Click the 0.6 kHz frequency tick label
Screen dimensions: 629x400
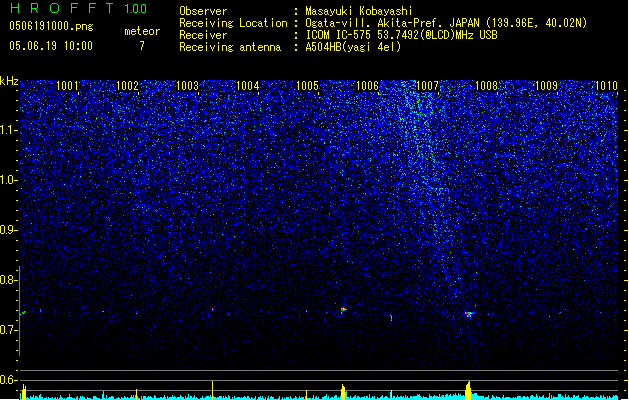[8, 380]
